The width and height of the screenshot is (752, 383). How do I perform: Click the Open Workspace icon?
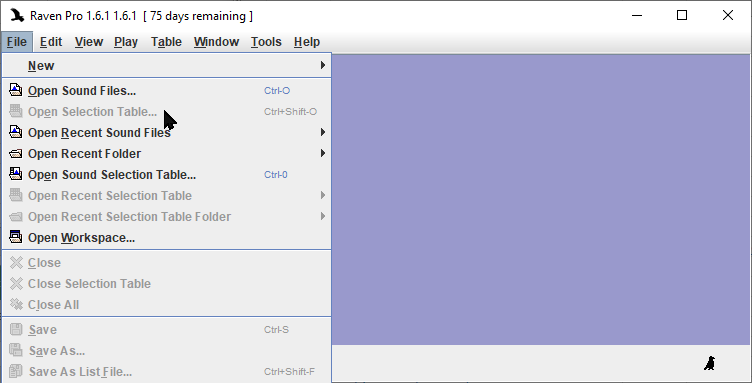(16, 237)
